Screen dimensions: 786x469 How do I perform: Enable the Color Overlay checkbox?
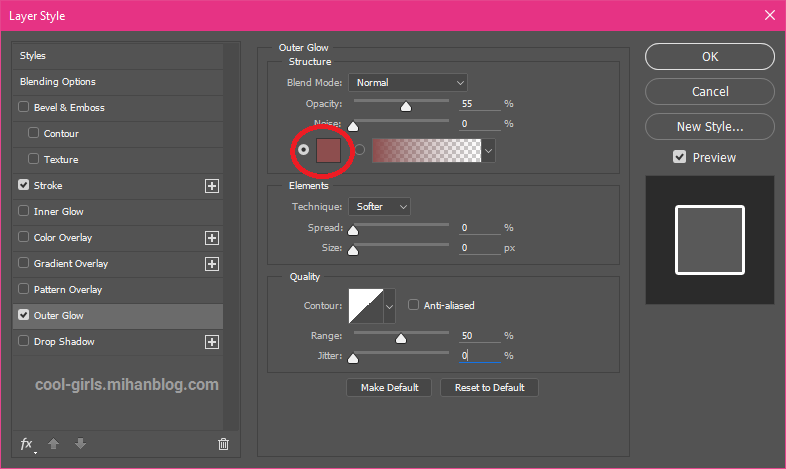pyautogui.click(x=24, y=237)
